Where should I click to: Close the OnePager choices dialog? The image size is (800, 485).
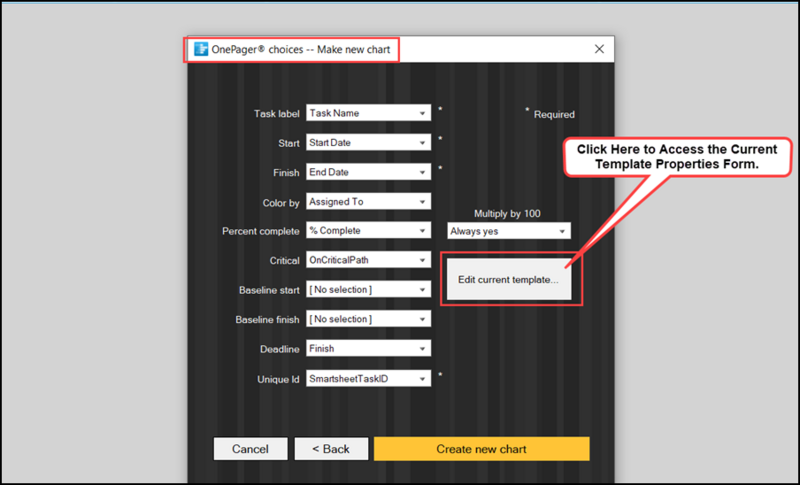(599, 49)
